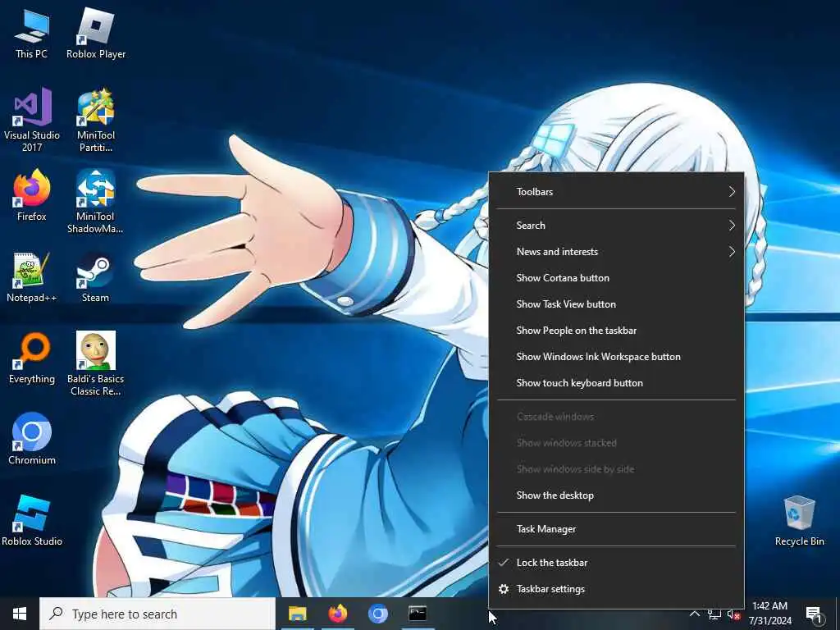Select Baldi's Basics Classic desktop icon
The width and height of the screenshot is (840, 630).
point(96,363)
